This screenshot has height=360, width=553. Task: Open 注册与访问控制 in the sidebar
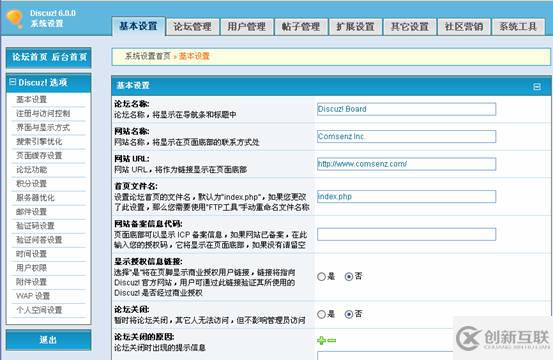click(43, 114)
